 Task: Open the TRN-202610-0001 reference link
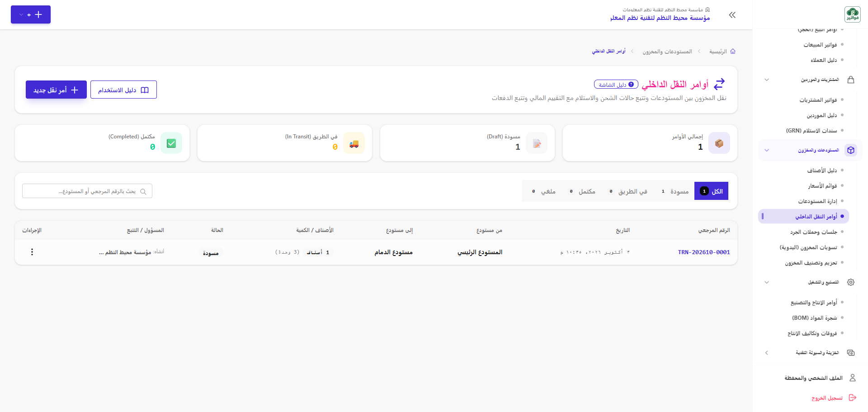(x=704, y=252)
